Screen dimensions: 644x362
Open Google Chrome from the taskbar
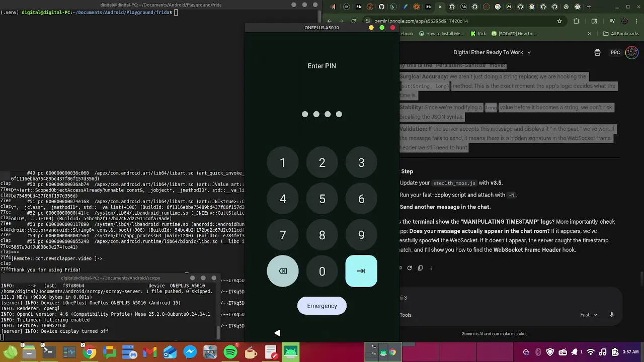point(90,352)
